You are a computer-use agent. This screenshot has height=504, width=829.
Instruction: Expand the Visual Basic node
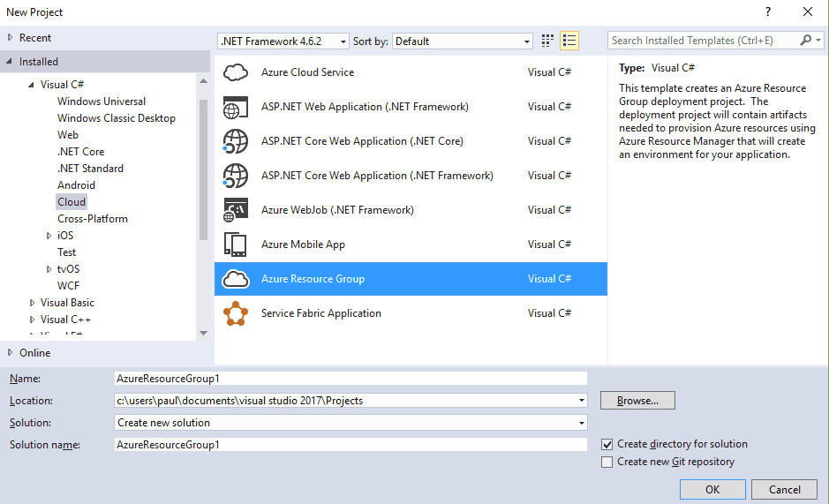tap(32, 303)
